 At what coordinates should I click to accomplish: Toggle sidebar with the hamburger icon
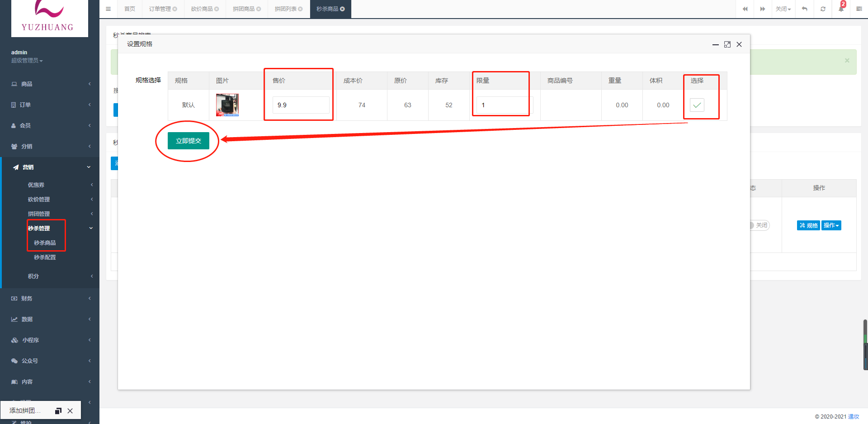point(108,9)
